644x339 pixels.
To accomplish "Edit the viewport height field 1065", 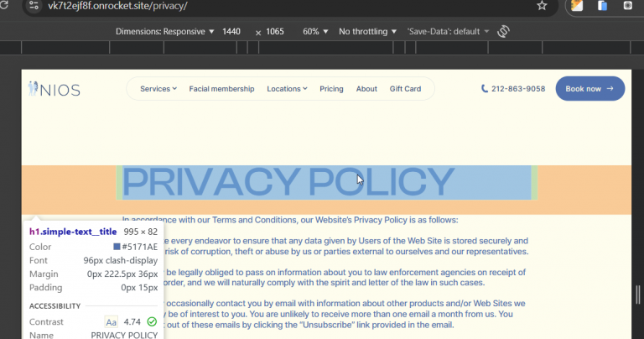I will [x=275, y=32].
